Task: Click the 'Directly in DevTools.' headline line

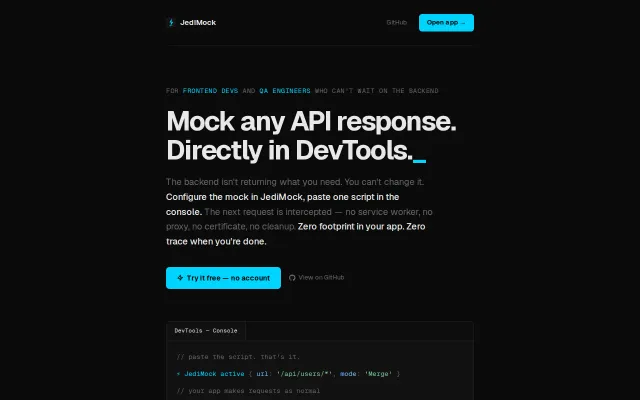Action: coord(289,150)
